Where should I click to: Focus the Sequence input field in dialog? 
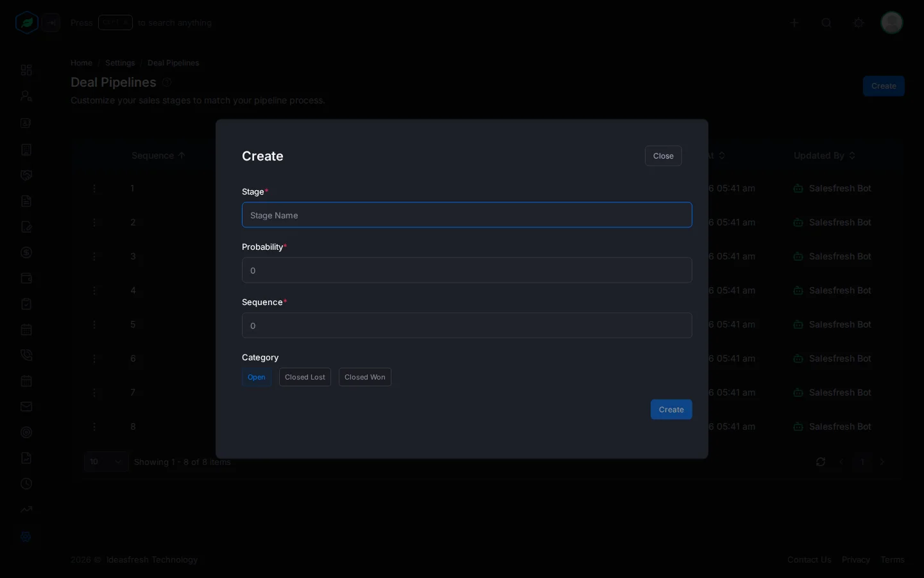(467, 326)
